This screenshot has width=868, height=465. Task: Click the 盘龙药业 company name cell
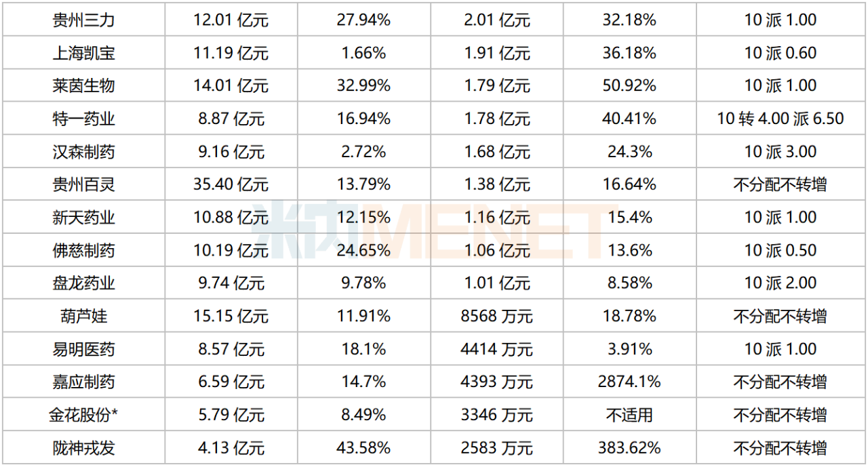(x=83, y=283)
